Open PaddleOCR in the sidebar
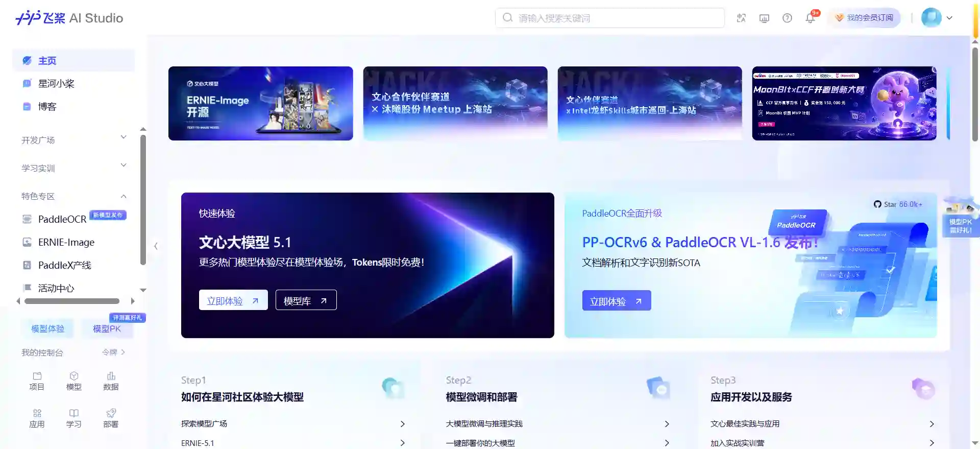Viewport: 980px width, 449px height. click(x=62, y=219)
